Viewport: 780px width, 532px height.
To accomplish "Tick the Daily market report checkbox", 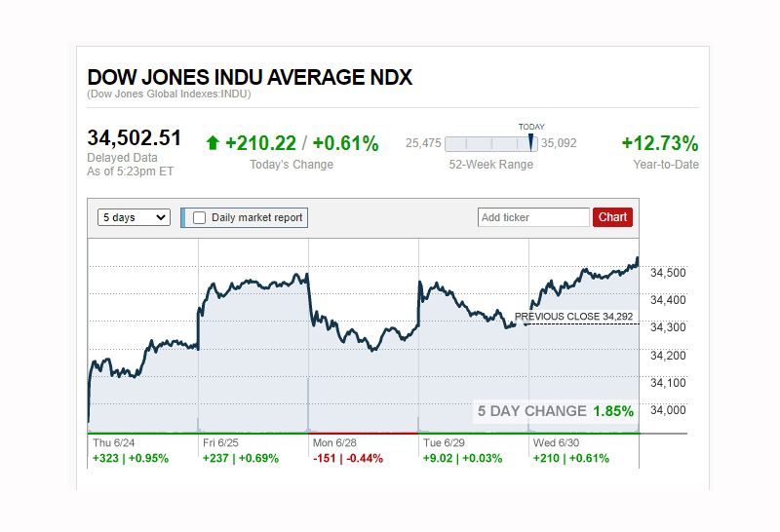I will [200, 217].
